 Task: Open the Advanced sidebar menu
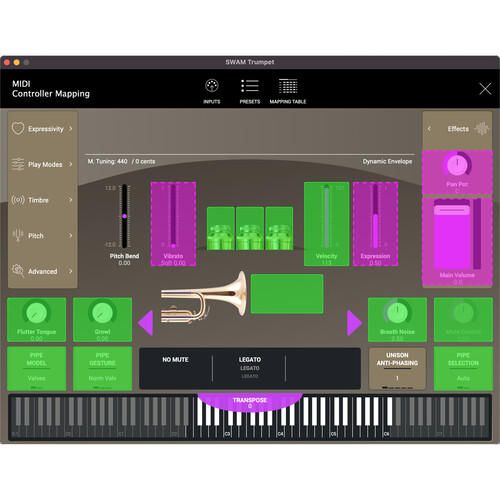42,271
